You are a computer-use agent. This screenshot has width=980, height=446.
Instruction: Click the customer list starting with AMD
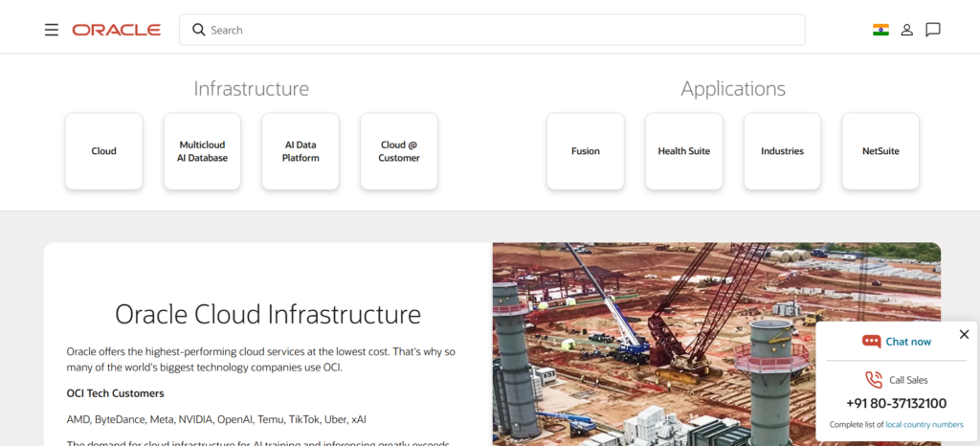pos(216,420)
